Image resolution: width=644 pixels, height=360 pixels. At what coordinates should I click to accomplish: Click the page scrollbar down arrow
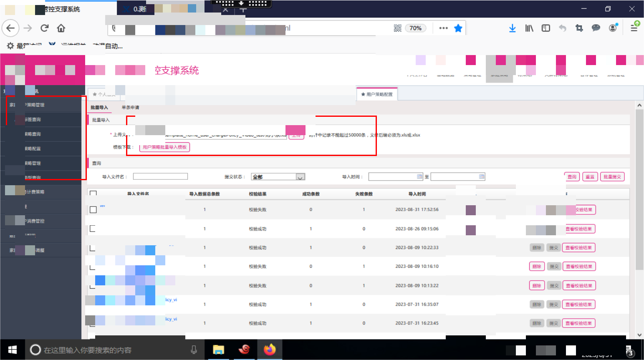[x=639, y=335]
